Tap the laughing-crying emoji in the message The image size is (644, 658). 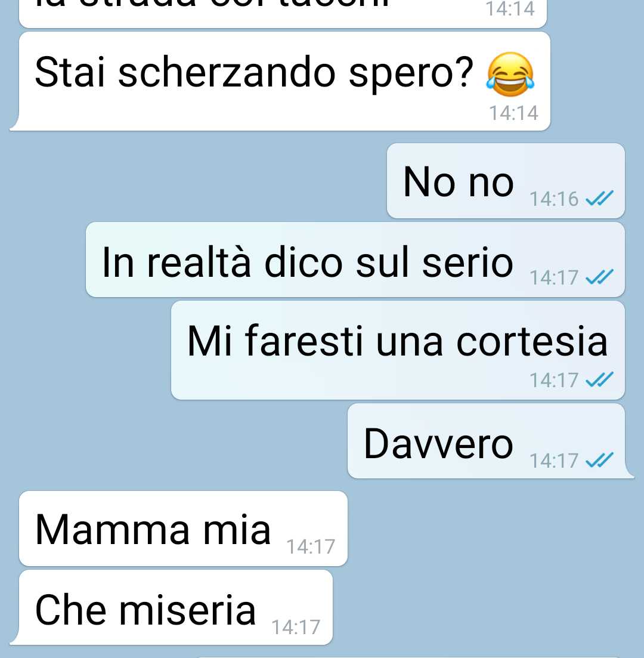click(x=510, y=75)
